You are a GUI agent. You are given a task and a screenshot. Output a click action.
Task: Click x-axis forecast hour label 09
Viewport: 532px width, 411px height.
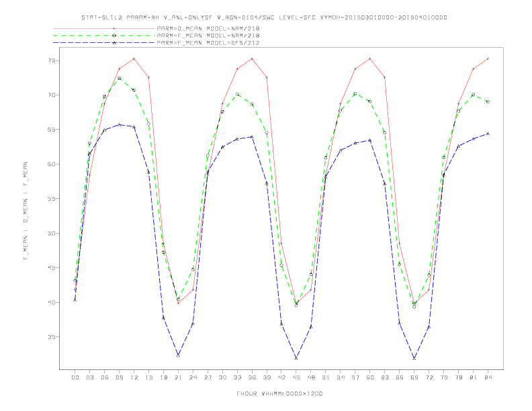[120, 377]
